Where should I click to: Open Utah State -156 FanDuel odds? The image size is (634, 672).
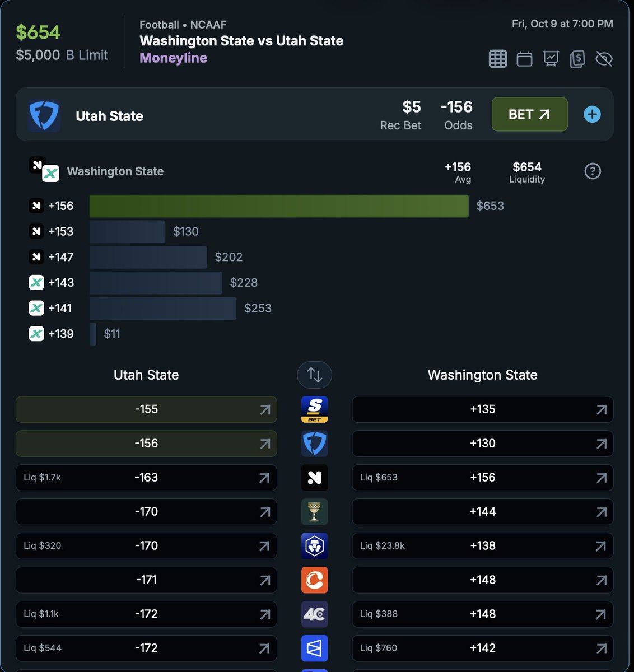[x=146, y=444]
